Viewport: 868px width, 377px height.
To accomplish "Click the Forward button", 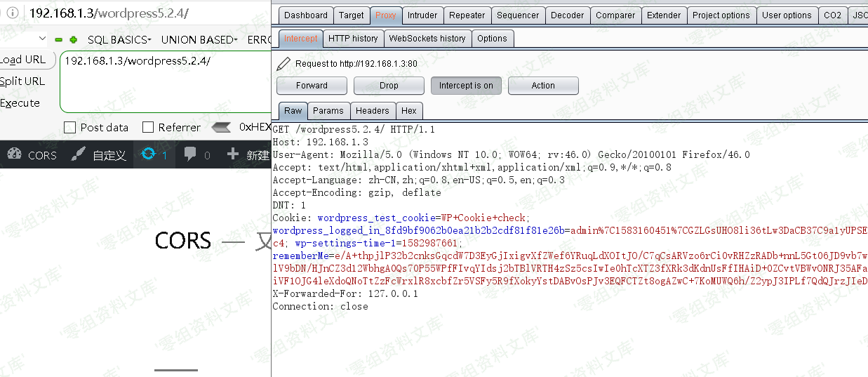I will [x=312, y=86].
